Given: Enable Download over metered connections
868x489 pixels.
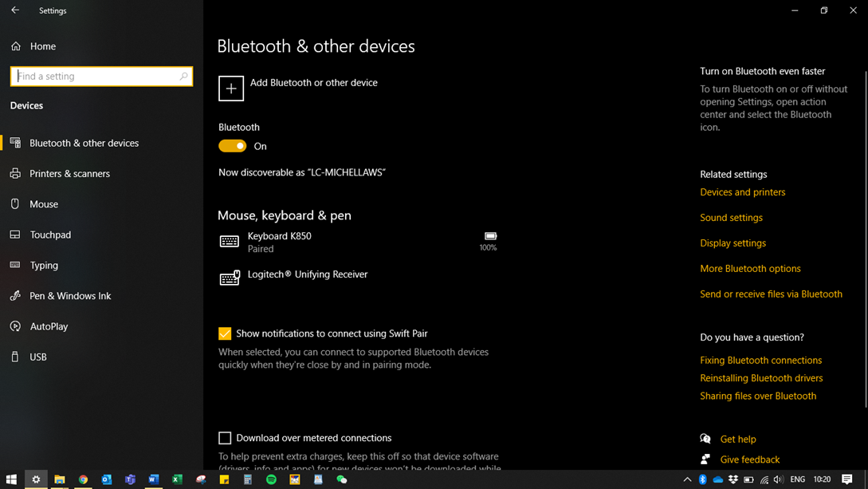Looking at the screenshot, I should (225, 438).
